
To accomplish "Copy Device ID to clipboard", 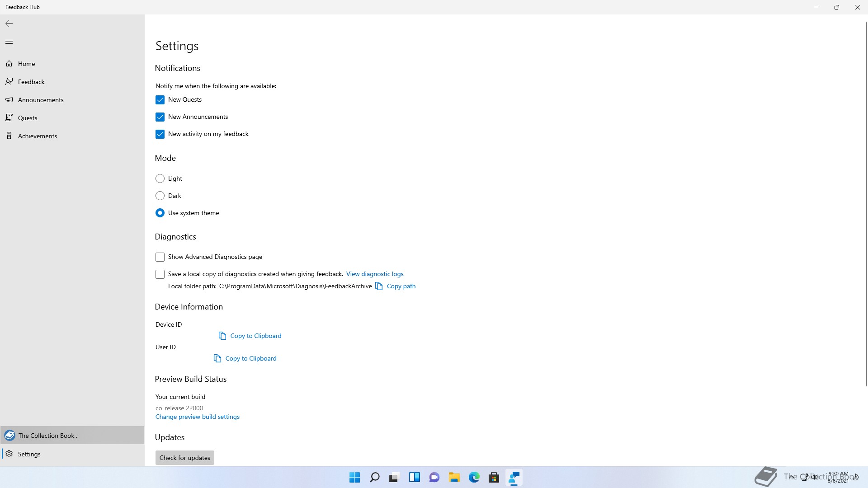I will tap(250, 336).
